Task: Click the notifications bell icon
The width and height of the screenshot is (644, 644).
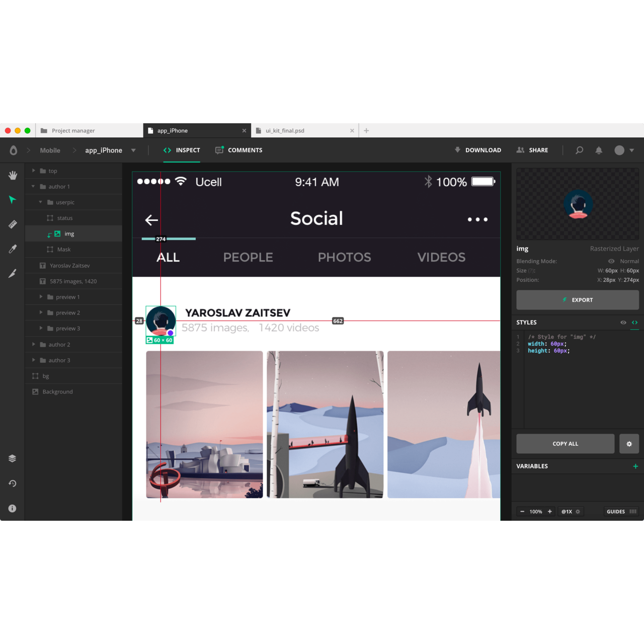Action: pyautogui.click(x=599, y=150)
